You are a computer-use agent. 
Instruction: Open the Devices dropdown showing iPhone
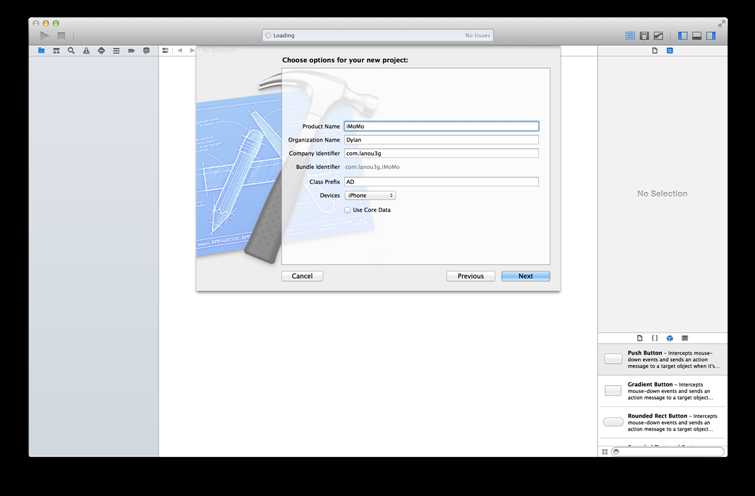(x=370, y=196)
